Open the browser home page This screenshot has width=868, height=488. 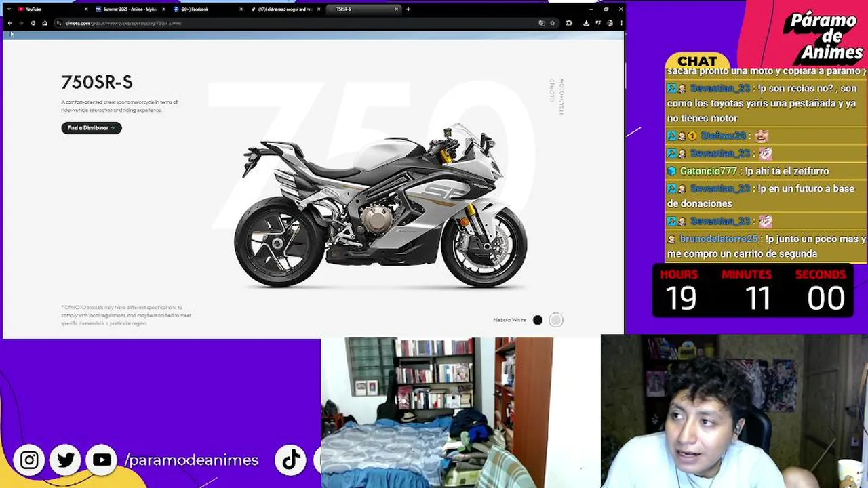coord(45,23)
